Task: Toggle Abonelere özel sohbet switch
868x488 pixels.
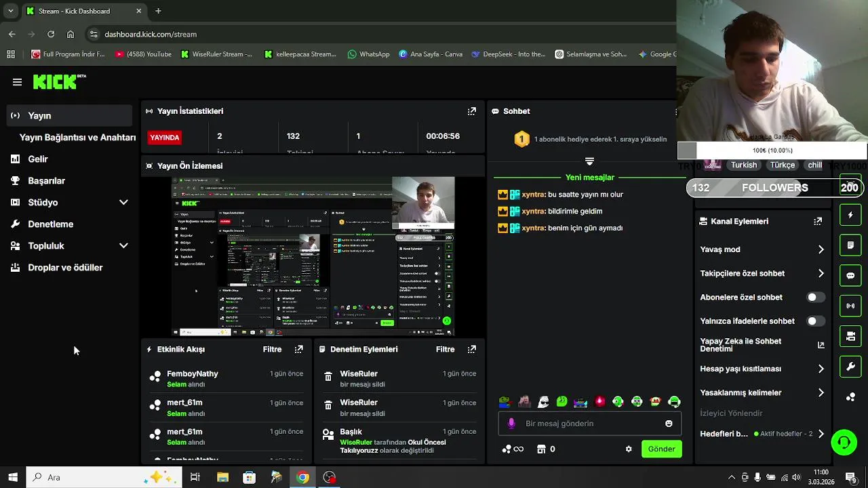Action: pos(816,297)
